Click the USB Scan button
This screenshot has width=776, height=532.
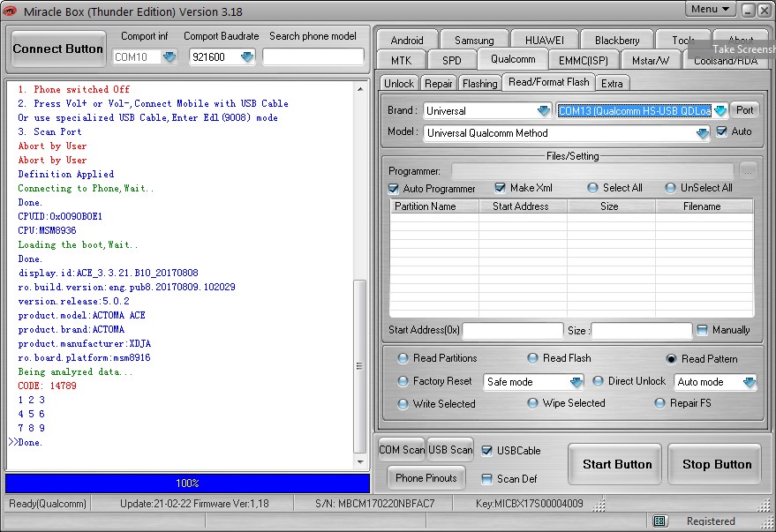(450, 450)
